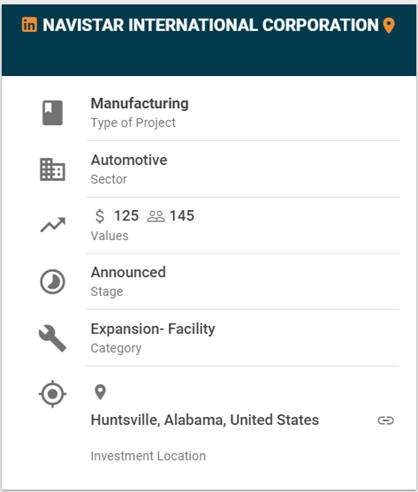Click the Automotive sector entry

point(129,160)
